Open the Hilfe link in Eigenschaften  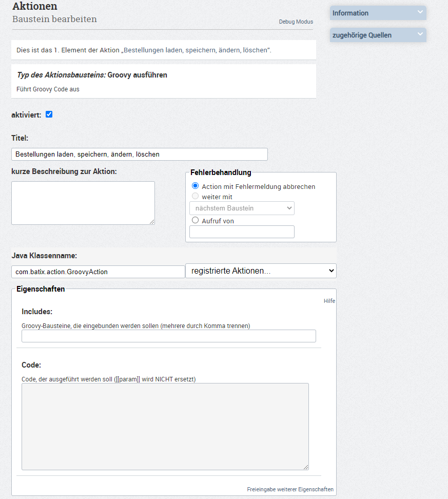pos(329,301)
